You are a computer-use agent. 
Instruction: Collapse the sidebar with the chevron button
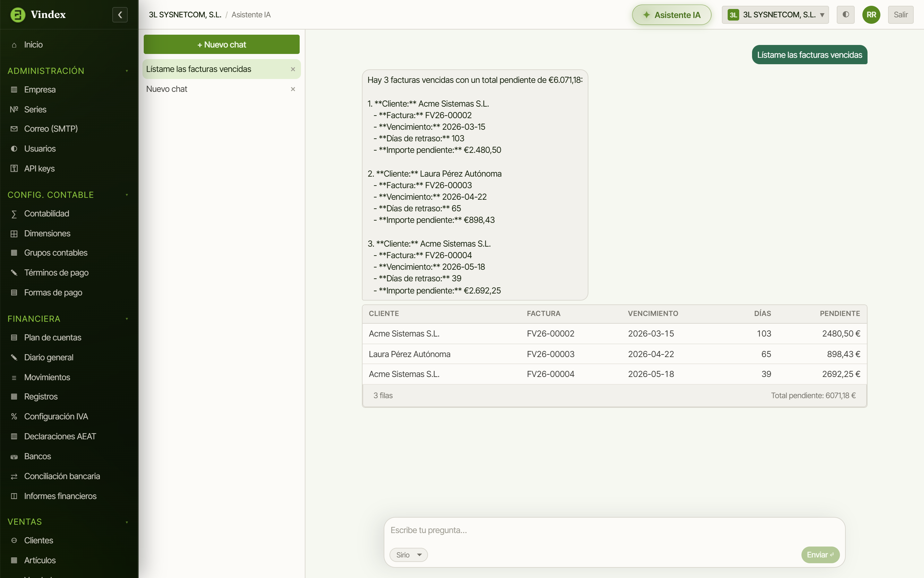click(120, 14)
